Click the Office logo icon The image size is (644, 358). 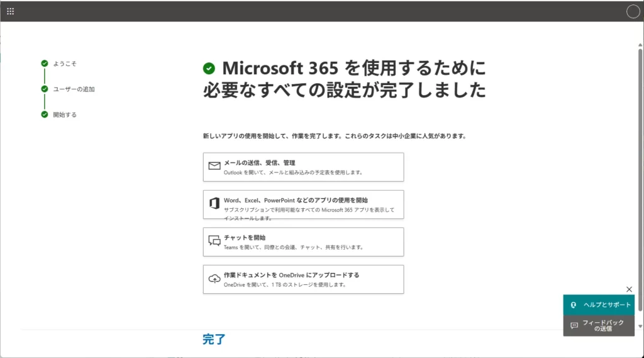point(214,203)
